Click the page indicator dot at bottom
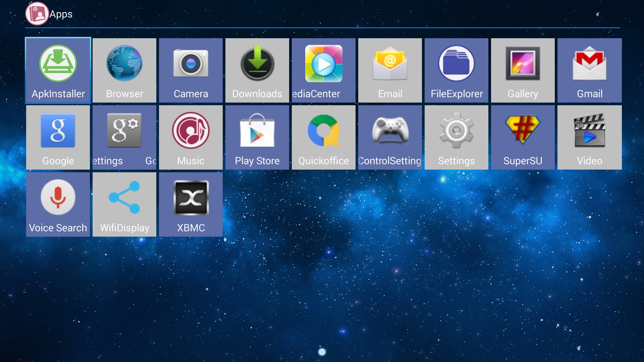This screenshot has height=362, width=644. point(322,352)
